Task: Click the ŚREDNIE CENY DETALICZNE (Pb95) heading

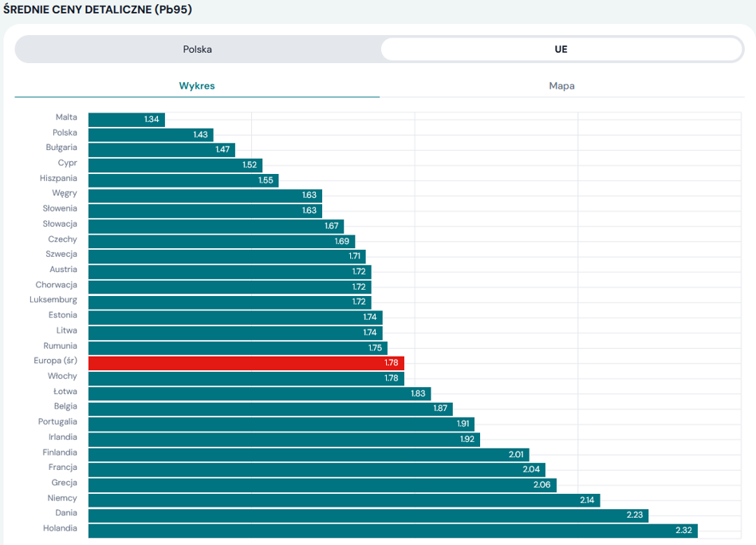Action: [97, 10]
